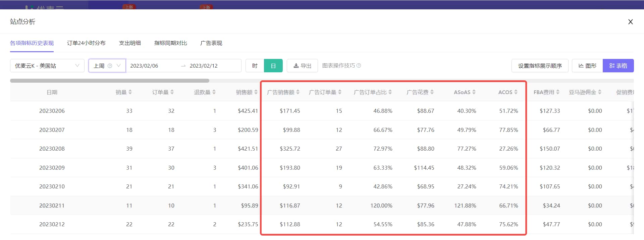Open the 订单24小时分布 tab
This screenshot has height=240, width=644.
coord(86,43)
